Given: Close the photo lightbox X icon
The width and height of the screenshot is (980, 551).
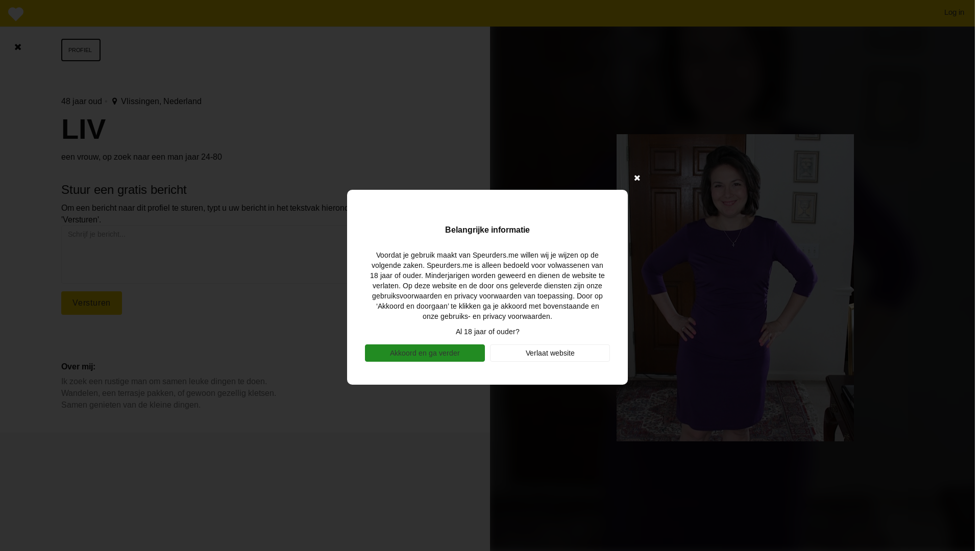Looking at the screenshot, I should 637,178.
